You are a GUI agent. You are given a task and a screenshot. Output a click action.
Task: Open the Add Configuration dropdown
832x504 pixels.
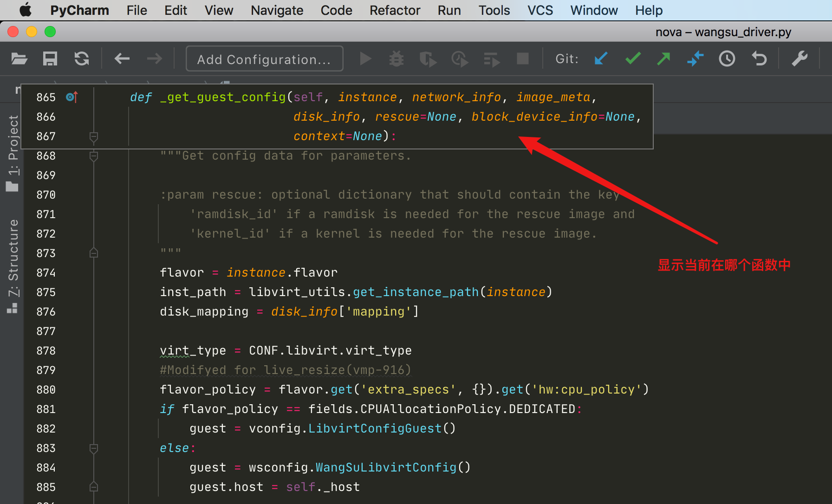pos(264,59)
